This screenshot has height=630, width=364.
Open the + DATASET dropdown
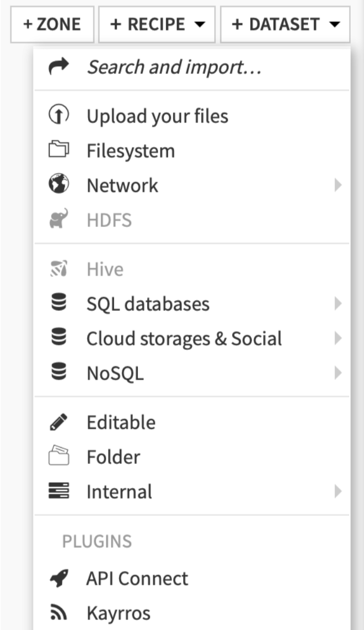(x=285, y=24)
